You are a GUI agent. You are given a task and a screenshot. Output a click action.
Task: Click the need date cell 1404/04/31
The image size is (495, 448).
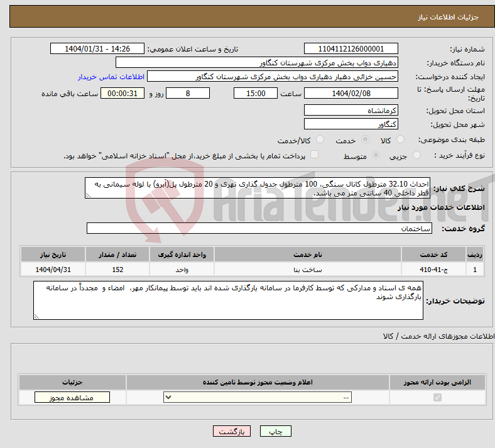tap(53, 270)
